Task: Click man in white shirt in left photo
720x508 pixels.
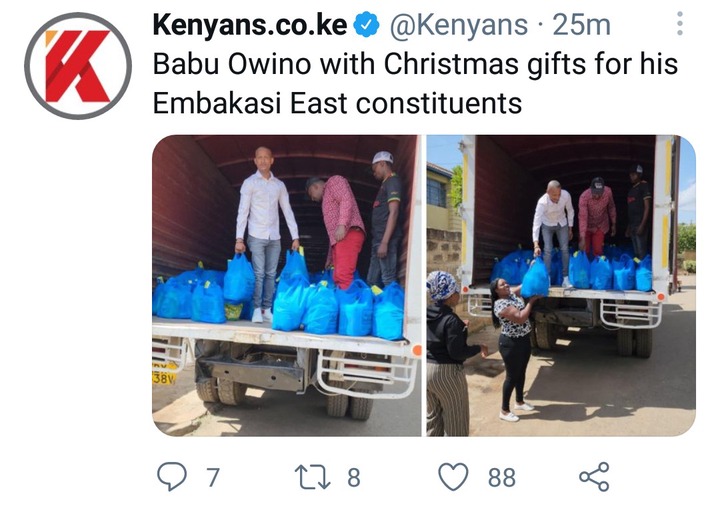Action: (265, 234)
